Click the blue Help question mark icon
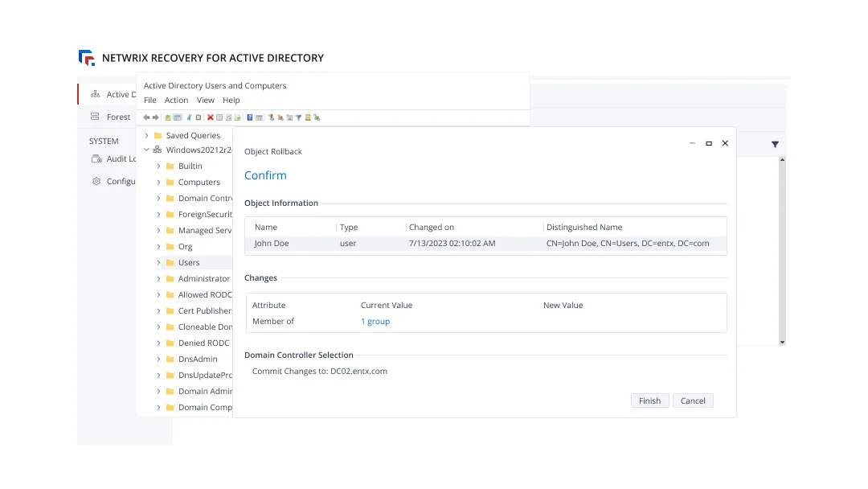Viewport: 868px width, 489px height. (x=250, y=117)
